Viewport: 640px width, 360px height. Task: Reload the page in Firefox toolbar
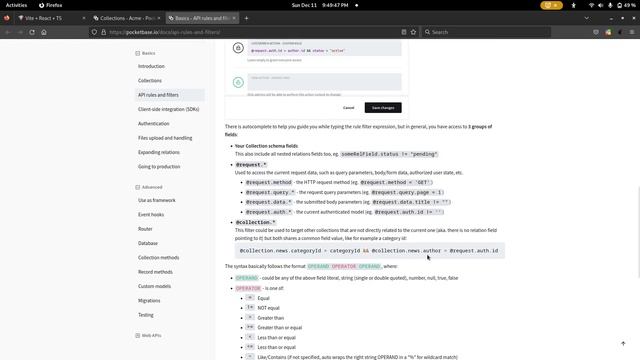pos(32,32)
